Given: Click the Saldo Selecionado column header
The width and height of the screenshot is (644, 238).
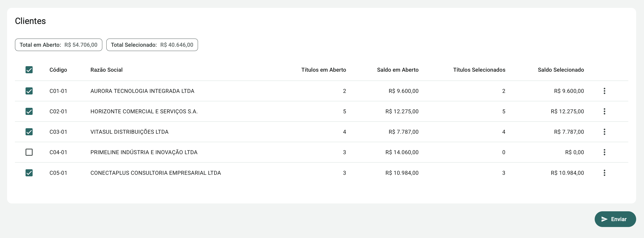Looking at the screenshot, I should (x=561, y=70).
